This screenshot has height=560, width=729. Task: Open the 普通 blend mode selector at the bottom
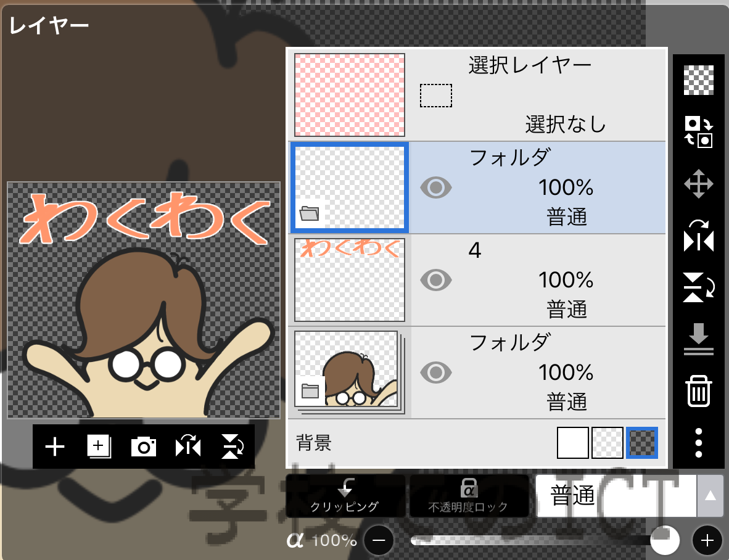pos(617,495)
